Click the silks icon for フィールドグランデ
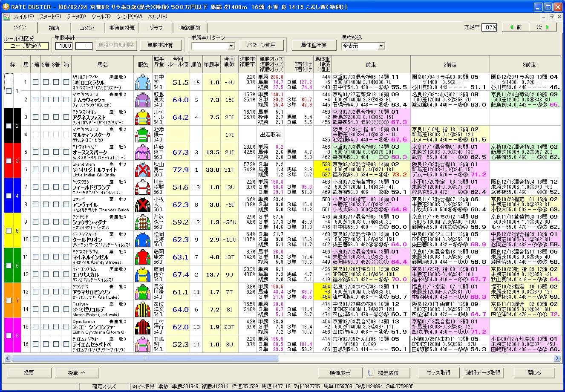The height and width of the screenshot is (392, 565). 143,187
